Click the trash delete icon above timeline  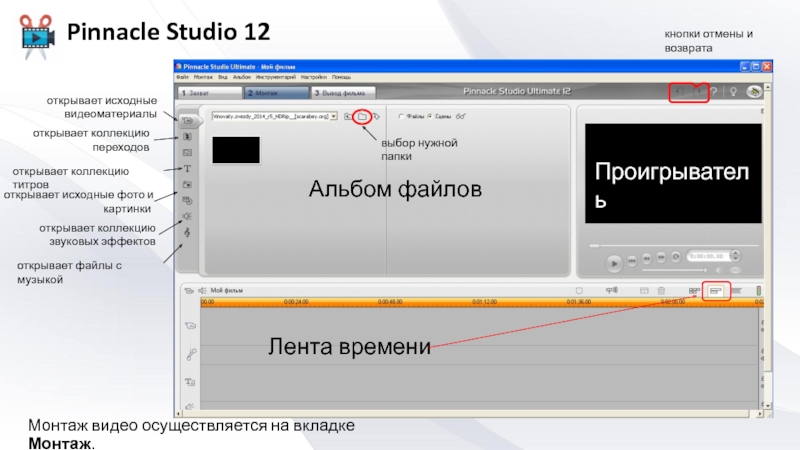point(661,291)
